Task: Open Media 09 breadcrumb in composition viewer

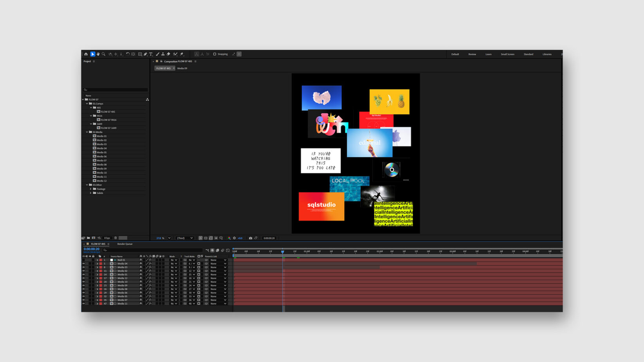Action: click(x=182, y=68)
